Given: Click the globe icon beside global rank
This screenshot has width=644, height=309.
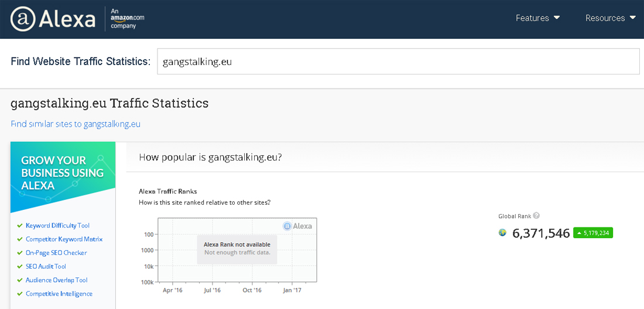Looking at the screenshot, I should pos(502,233).
